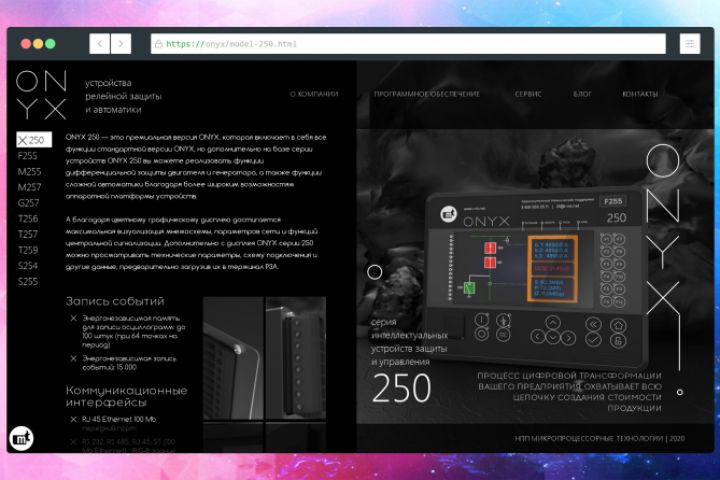
Task: Select model T257 in sidebar
Action: tap(28, 235)
